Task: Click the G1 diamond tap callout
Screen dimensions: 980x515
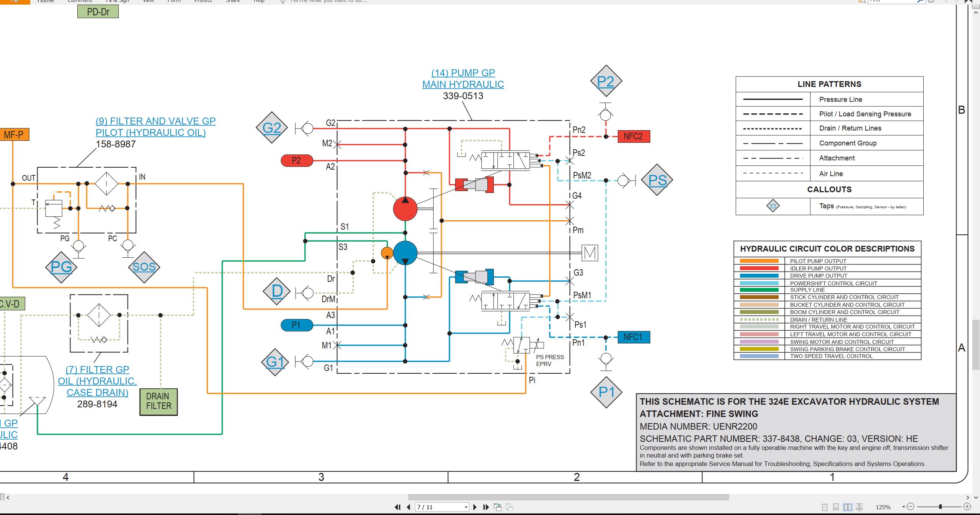Action: pos(275,362)
